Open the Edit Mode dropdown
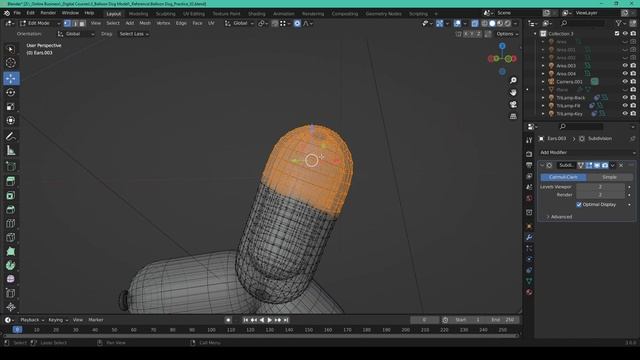Screen dimensions: 640x360 coord(40,23)
